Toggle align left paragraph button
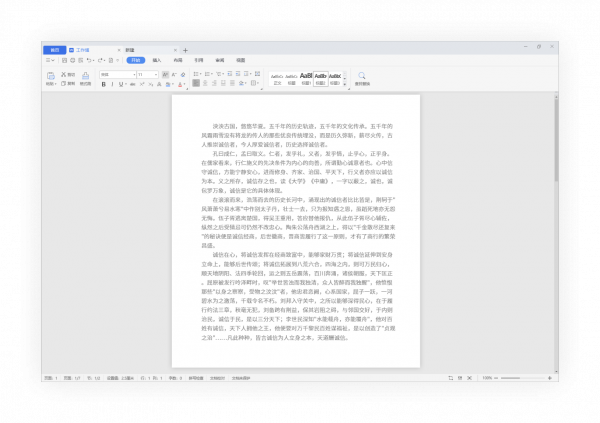Viewport: 600px width, 423px height. tap(196, 83)
